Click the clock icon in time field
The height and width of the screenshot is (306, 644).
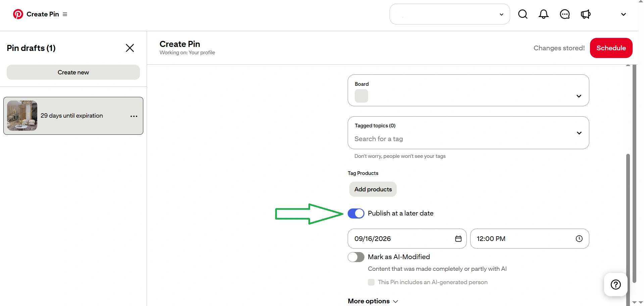[x=579, y=239]
